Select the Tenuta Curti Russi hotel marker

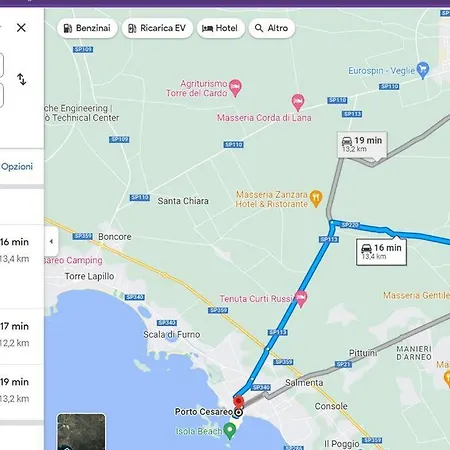(x=301, y=298)
